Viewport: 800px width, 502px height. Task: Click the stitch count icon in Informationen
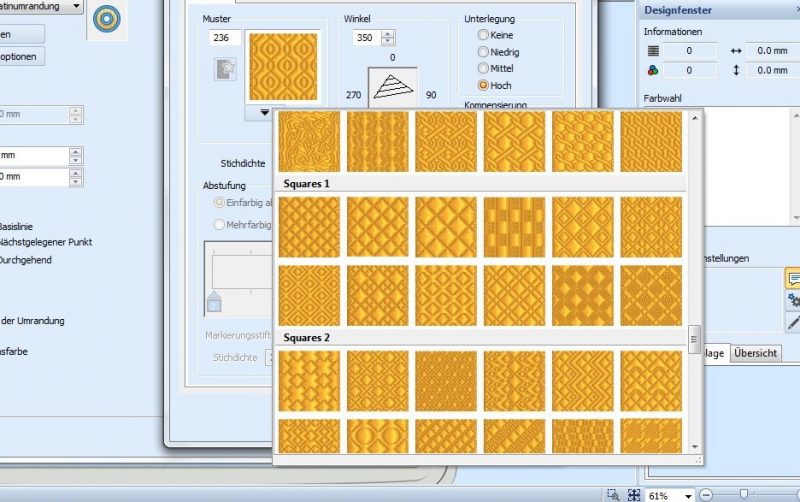(653, 51)
